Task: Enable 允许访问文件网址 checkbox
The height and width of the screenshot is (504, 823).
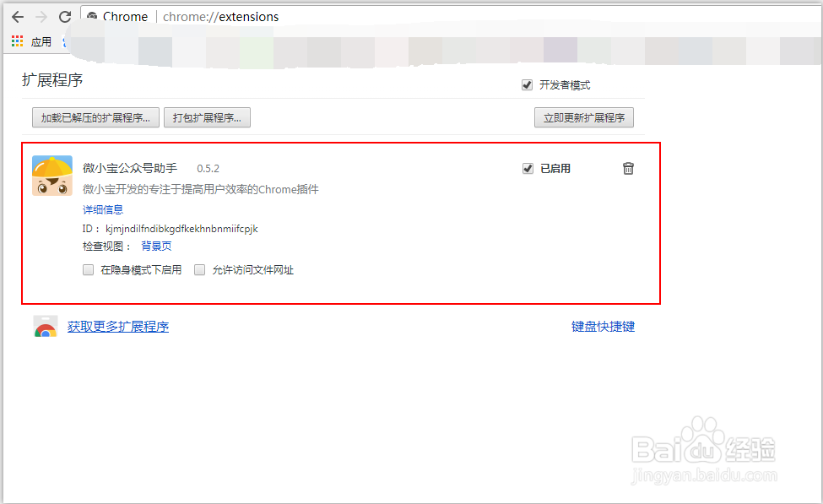Action: pyautogui.click(x=199, y=269)
